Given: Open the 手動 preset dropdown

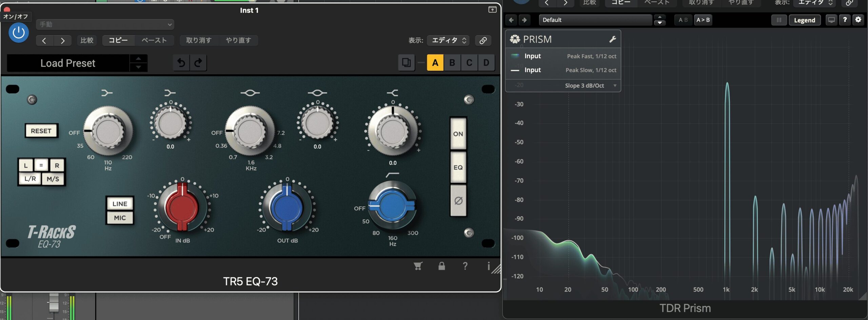Looking at the screenshot, I should pyautogui.click(x=105, y=24).
